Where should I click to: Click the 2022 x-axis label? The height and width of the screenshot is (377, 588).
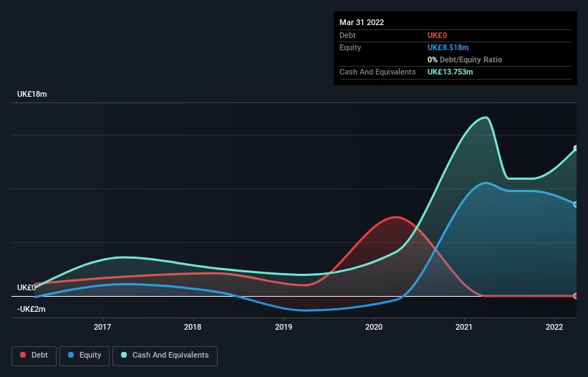pos(554,327)
